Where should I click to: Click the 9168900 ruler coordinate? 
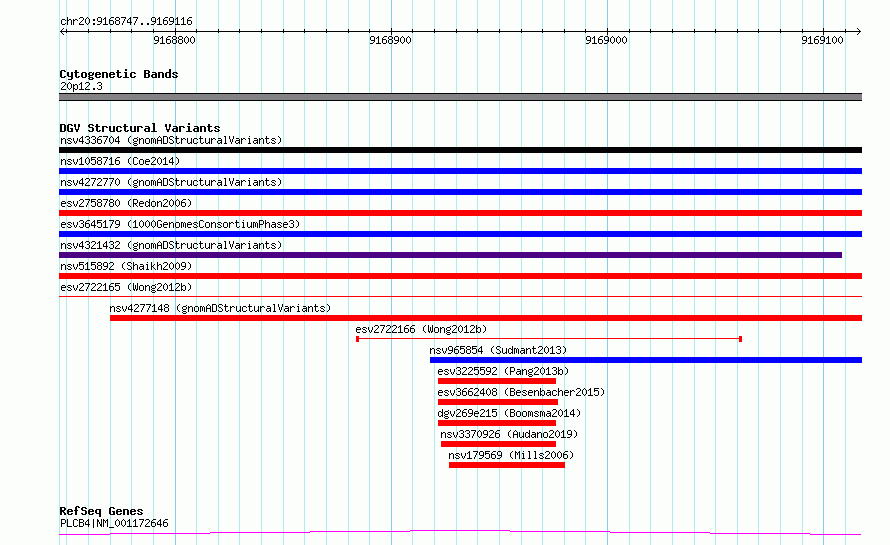coord(391,40)
